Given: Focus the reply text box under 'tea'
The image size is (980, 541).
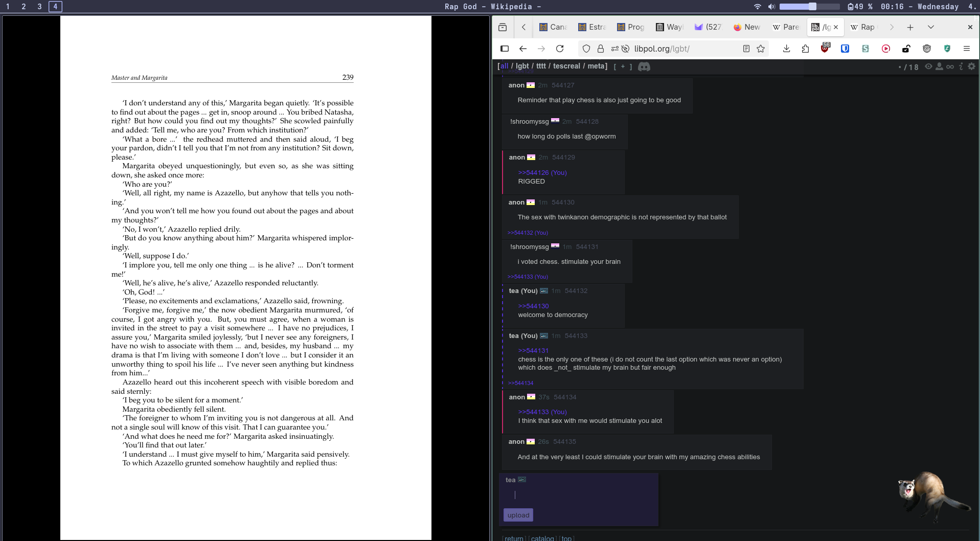Looking at the screenshot, I should pos(578,495).
